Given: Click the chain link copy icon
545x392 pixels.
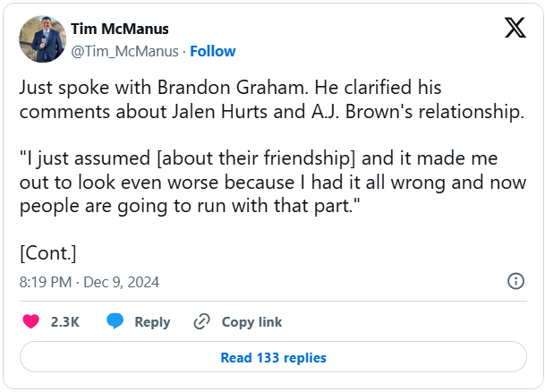Looking at the screenshot, I should coord(201,321).
